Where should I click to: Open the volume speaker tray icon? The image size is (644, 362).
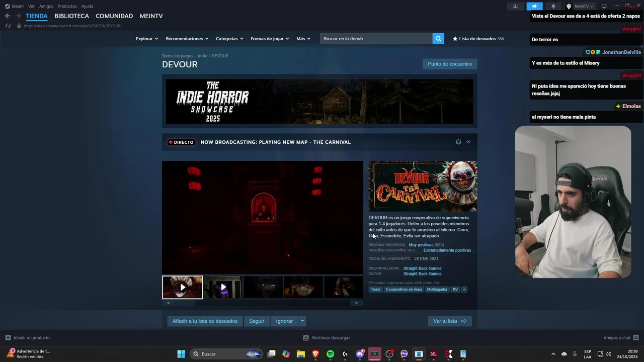tap(608, 354)
